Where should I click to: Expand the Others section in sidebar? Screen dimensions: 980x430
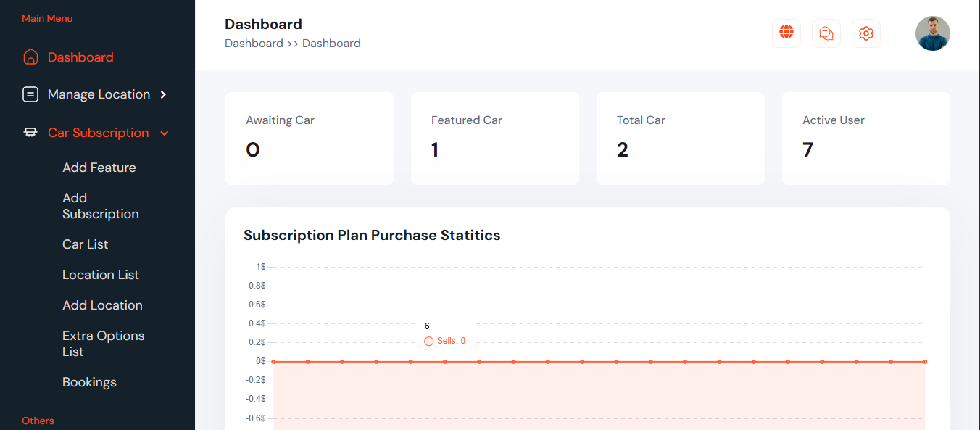pos(38,421)
